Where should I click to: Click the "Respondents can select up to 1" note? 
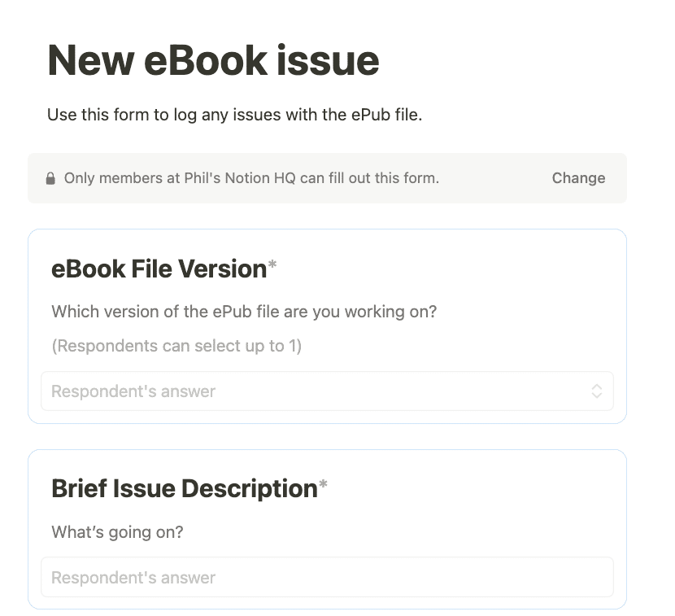tap(176, 346)
